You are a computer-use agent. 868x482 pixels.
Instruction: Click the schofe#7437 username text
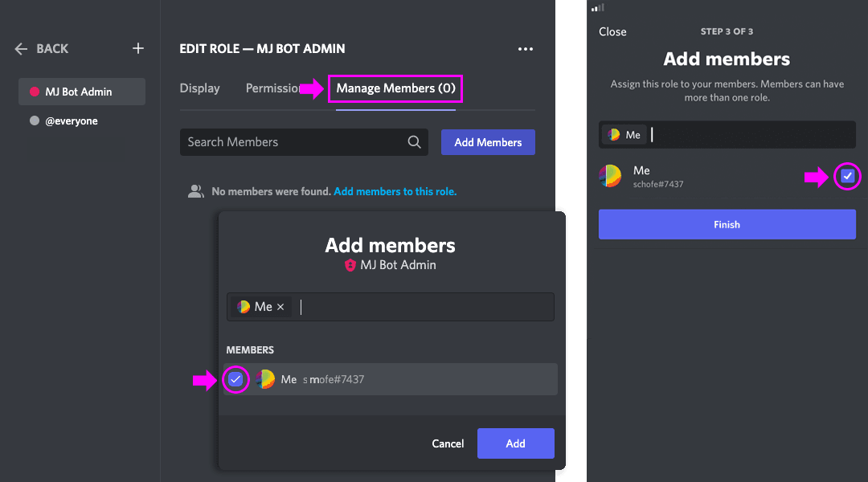click(x=658, y=184)
